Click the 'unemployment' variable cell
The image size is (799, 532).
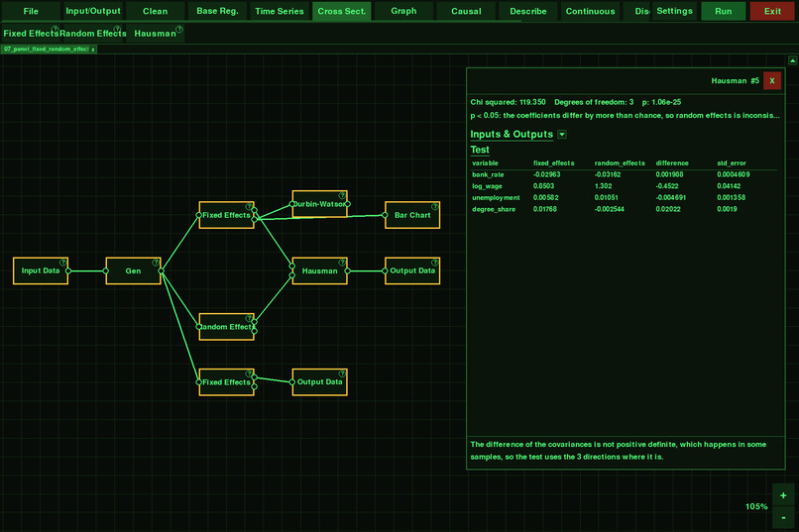[496, 197]
